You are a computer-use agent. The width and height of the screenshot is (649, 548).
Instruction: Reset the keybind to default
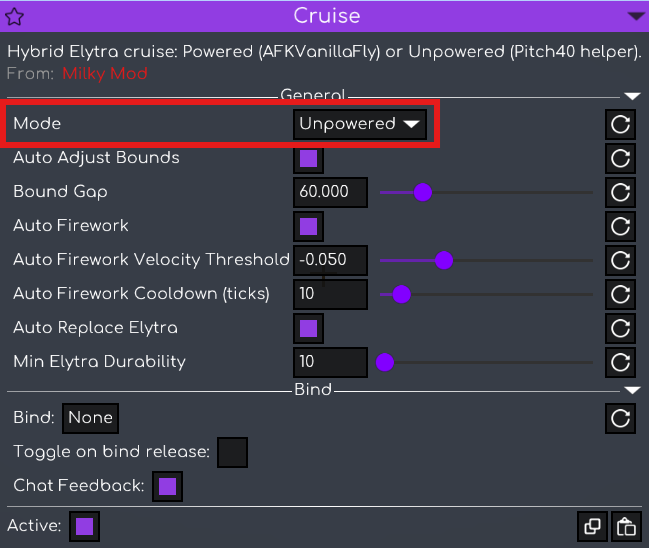[x=620, y=418]
